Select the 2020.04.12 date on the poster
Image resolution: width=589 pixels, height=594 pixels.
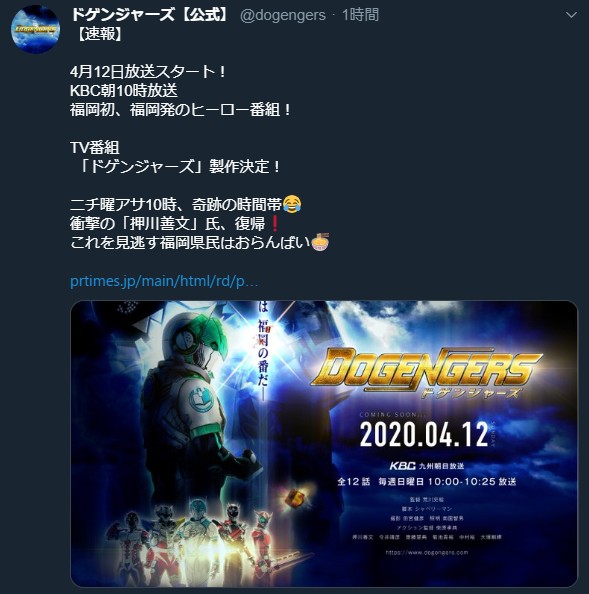[x=424, y=434]
